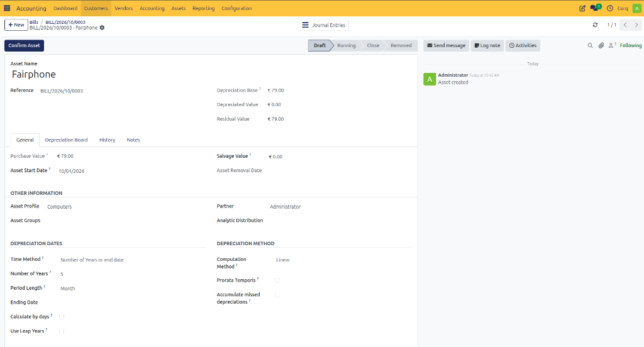Go to Bills breadcrumb link
The height and width of the screenshot is (347, 644).
tap(34, 22)
